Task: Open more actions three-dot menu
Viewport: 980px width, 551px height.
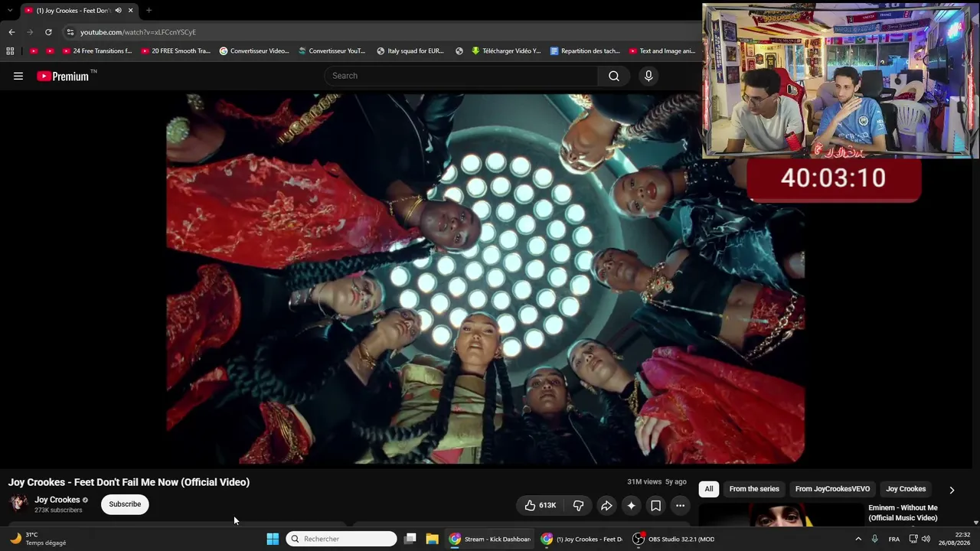Action: [680, 505]
